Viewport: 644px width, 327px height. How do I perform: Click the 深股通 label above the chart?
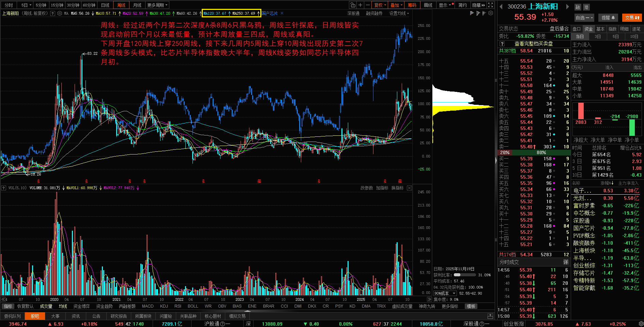(x=353, y=13)
